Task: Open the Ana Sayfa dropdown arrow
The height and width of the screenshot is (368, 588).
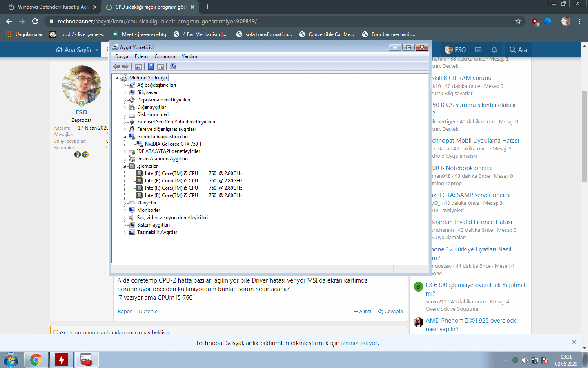Action: [97, 50]
